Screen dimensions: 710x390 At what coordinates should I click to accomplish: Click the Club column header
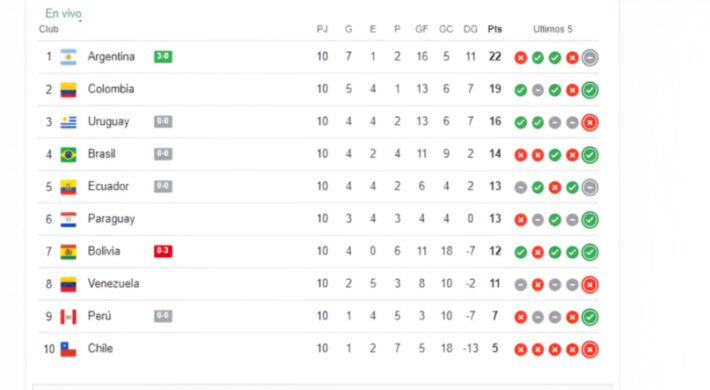click(48, 29)
